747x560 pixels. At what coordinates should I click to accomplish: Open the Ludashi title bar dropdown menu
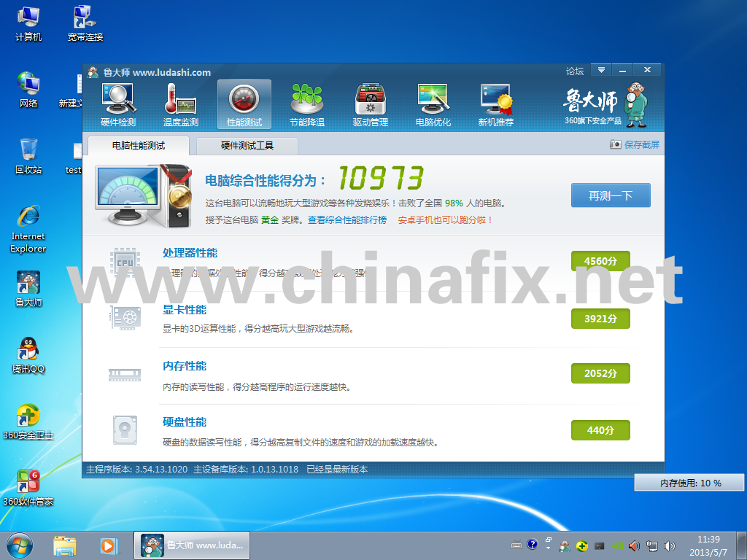tap(601, 70)
